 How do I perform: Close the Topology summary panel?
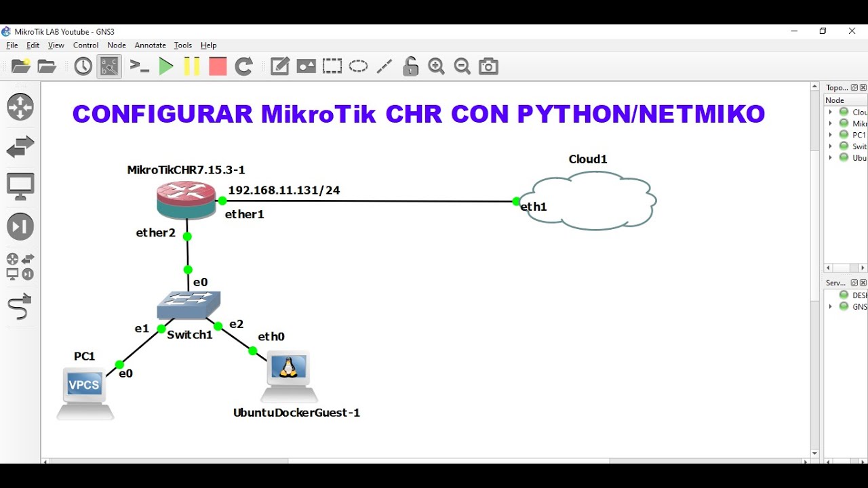(863, 87)
